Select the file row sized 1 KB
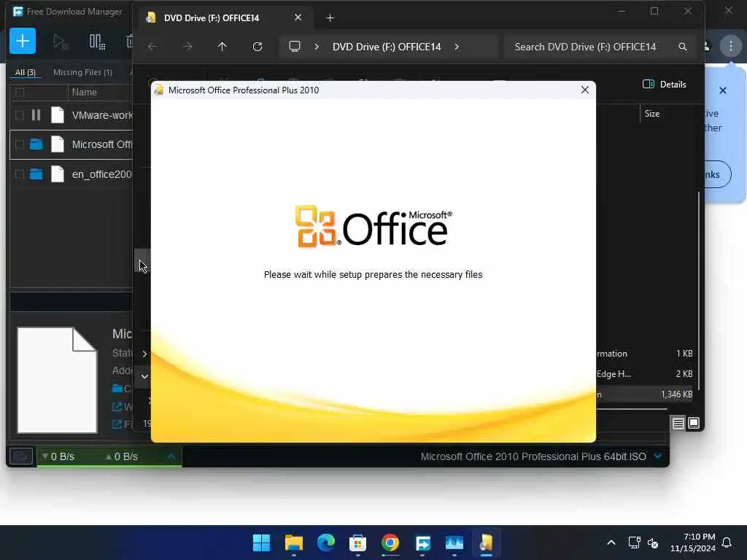 pyautogui.click(x=645, y=354)
